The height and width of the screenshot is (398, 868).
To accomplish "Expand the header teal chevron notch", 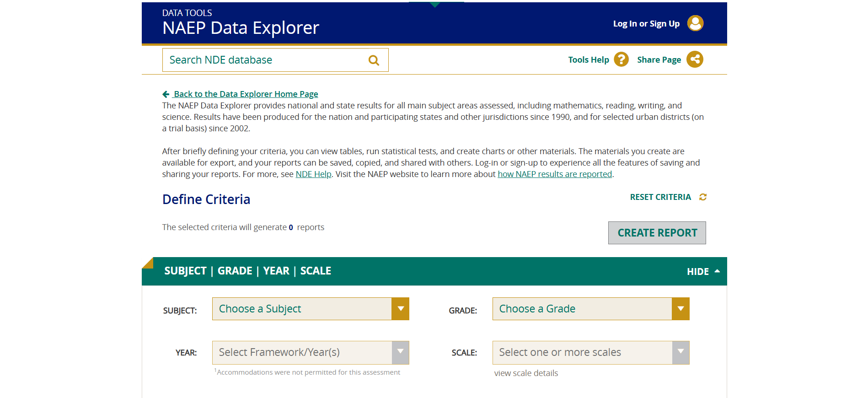I will pos(435,5).
